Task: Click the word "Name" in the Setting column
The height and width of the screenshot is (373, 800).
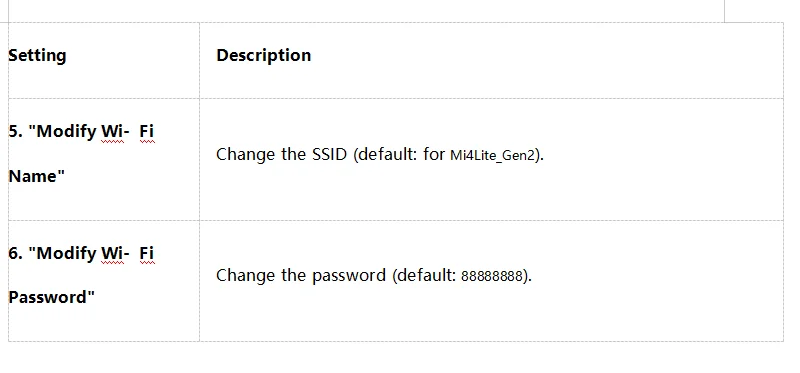Action: point(34,176)
